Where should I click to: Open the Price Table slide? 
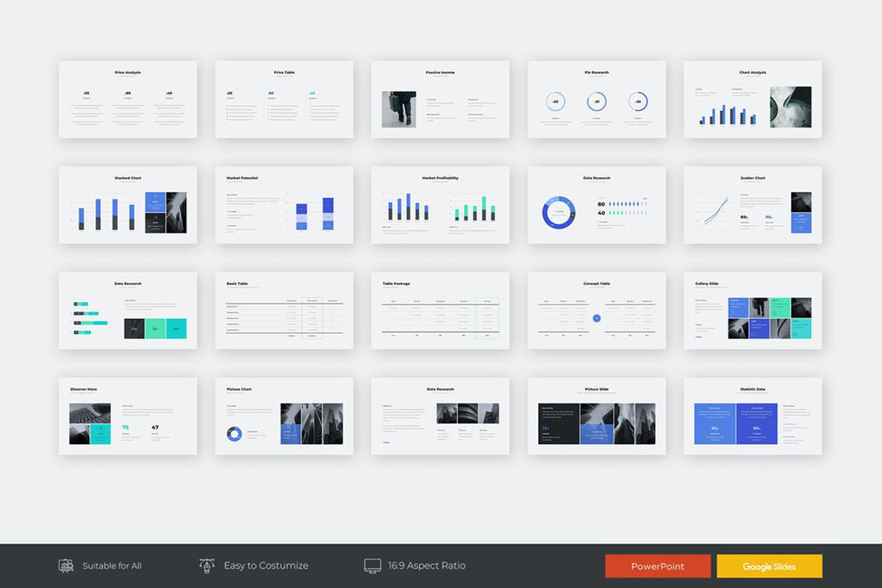[x=284, y=99]
